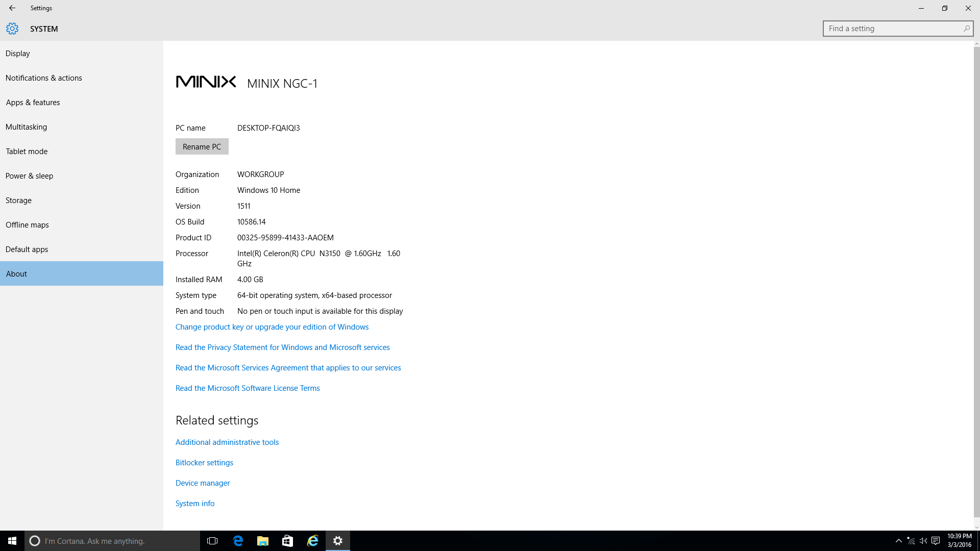Open the Display settings page

point(82,53)
